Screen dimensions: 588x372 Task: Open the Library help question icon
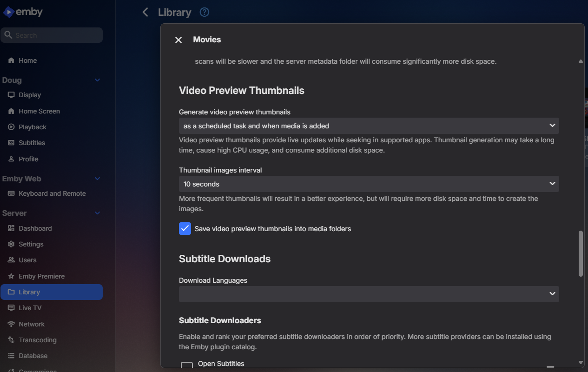204,13
